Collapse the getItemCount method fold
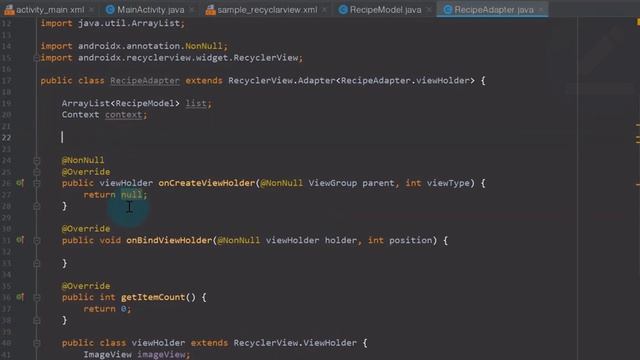This screenshot has width=640, height=360. (37, 297)
